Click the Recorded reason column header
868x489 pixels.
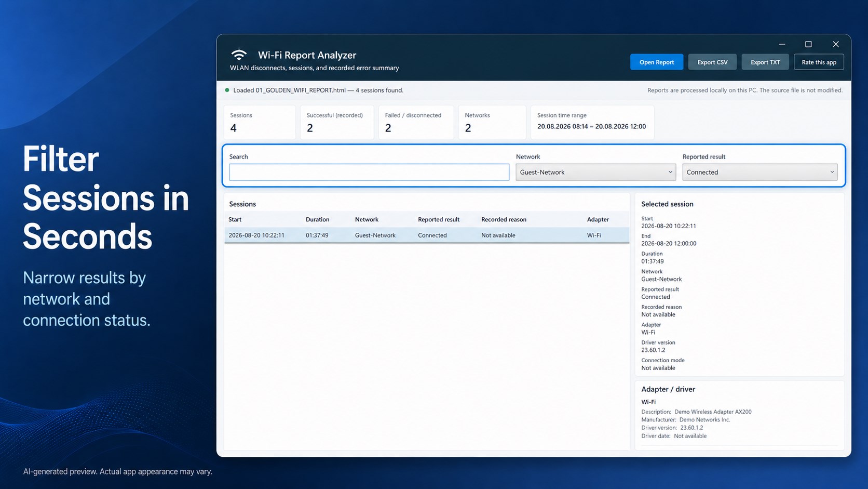[504, 219]
